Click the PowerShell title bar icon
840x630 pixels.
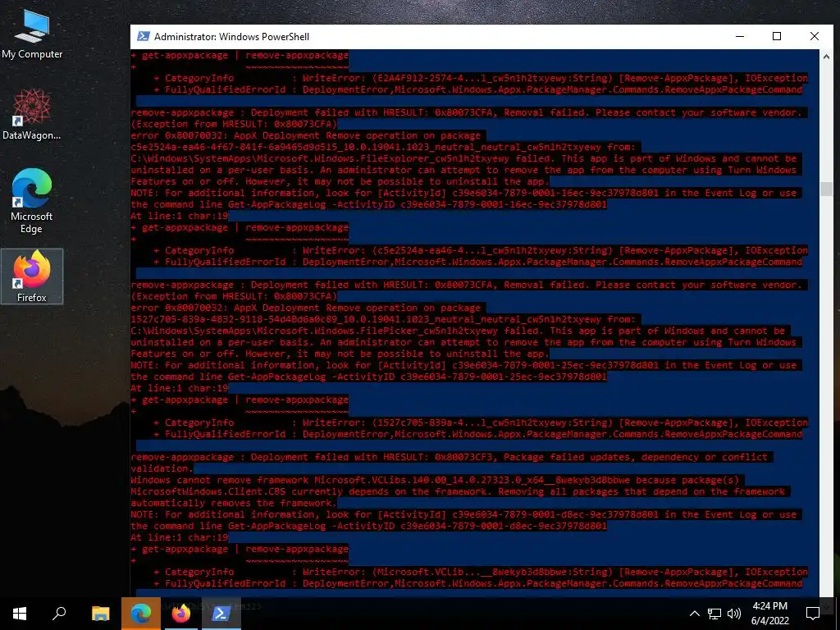point(143,36)
